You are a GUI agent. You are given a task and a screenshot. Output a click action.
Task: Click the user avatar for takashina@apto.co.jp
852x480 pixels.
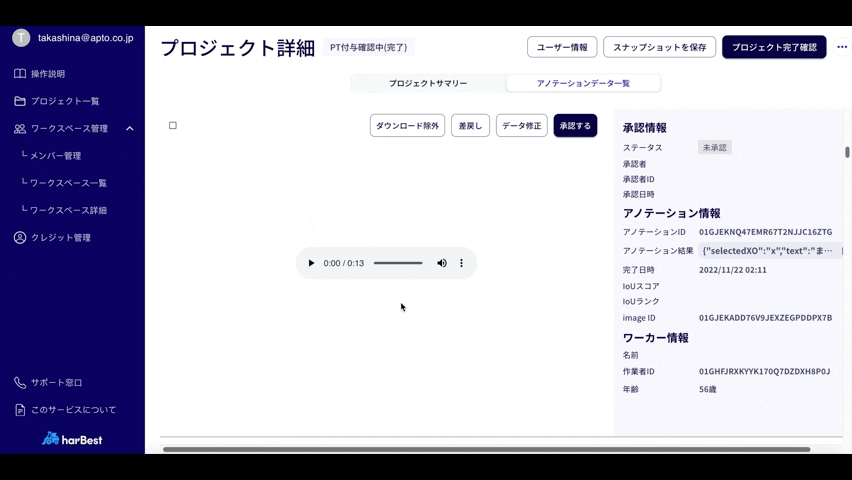coord(21,37)
